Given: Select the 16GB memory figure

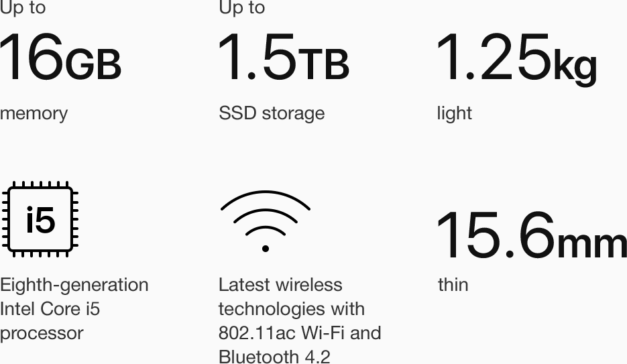Looking at the screenshot, I should pos(60,57).
